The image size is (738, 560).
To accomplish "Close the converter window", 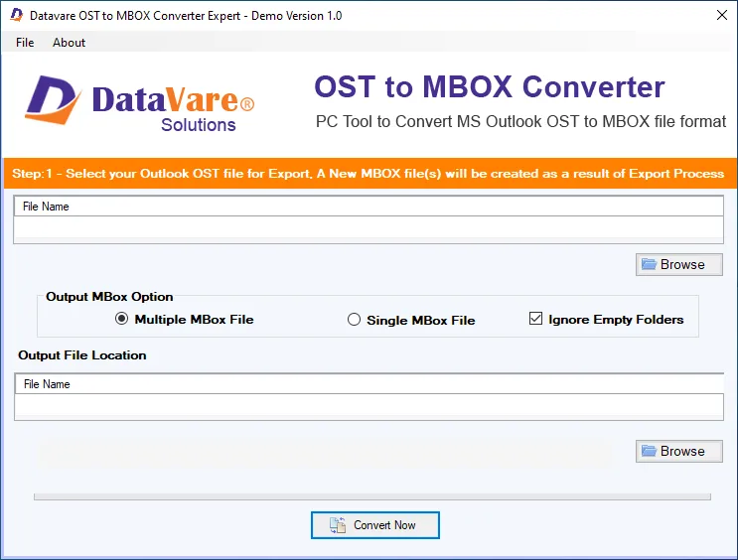I will [721, 15].
